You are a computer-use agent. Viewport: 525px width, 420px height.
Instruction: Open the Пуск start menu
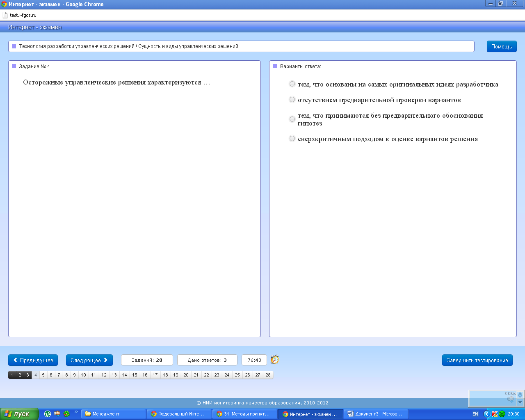[19, 414]
